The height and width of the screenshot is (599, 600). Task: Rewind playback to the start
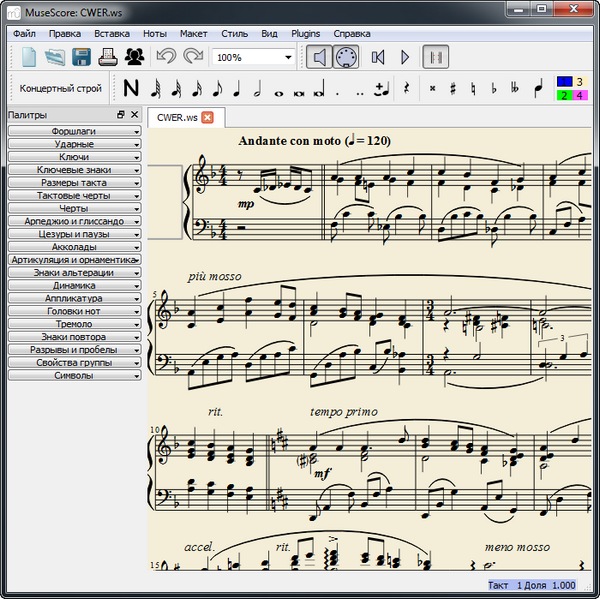point(378,57)
